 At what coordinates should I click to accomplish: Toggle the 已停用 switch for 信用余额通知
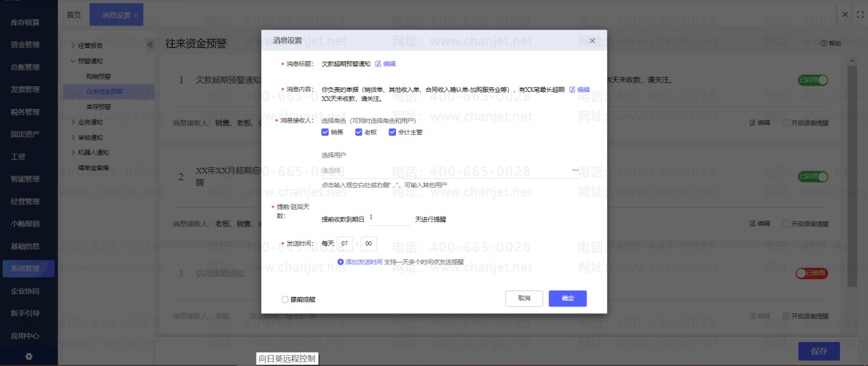pyautogui.click(x=812, y=273)
